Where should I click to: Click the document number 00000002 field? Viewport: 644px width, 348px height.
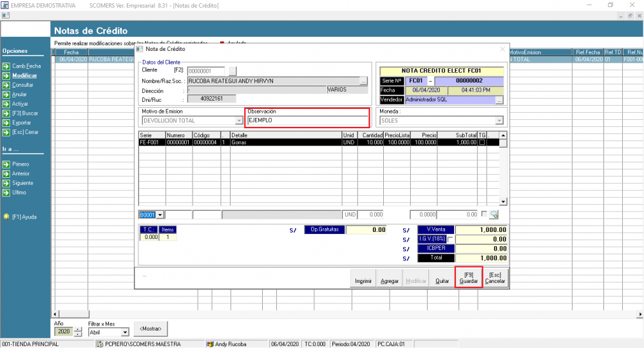pos(469,81)
